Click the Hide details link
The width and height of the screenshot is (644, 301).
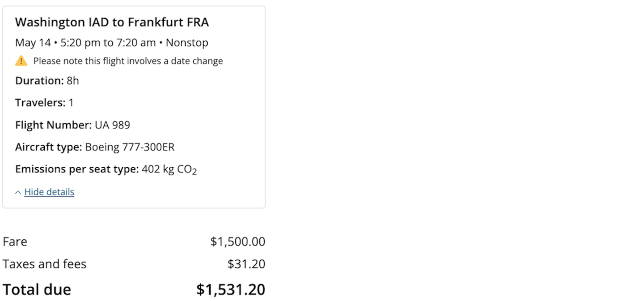49,192
